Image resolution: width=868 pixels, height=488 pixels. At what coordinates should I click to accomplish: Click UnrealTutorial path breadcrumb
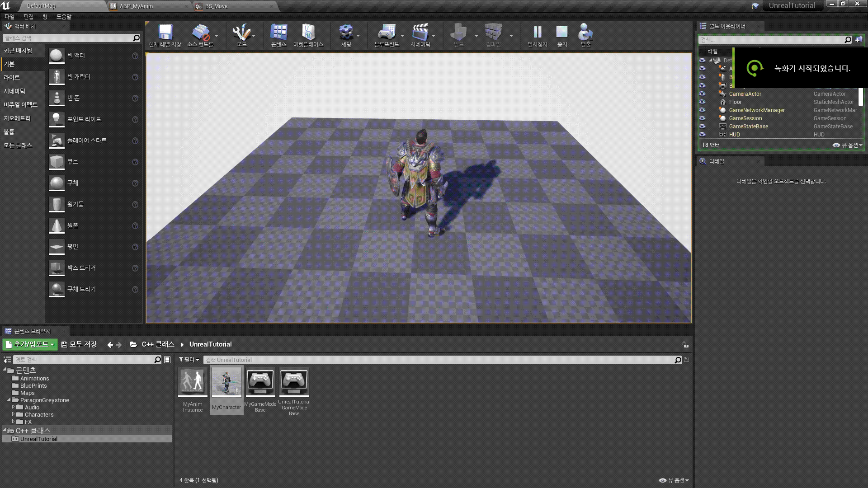click(210, 344)
